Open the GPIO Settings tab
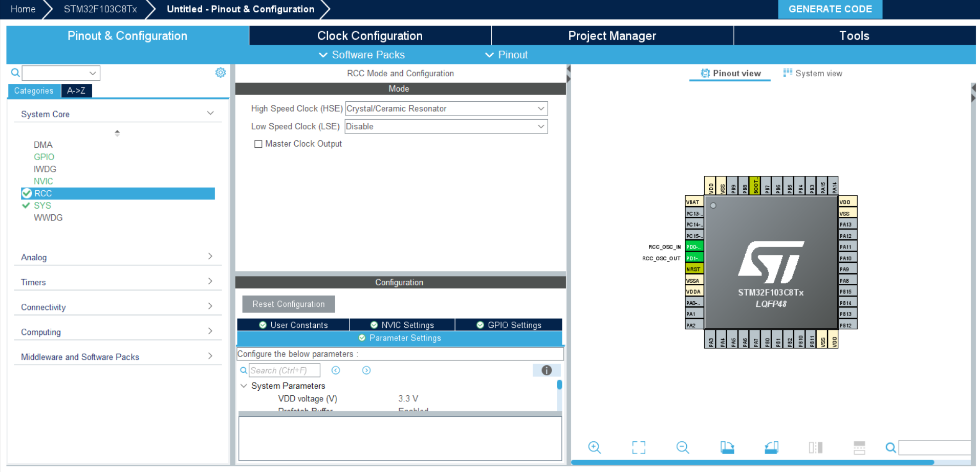Image resolution: width=980 pixels, height=472 pixels. tap(509, 325)
